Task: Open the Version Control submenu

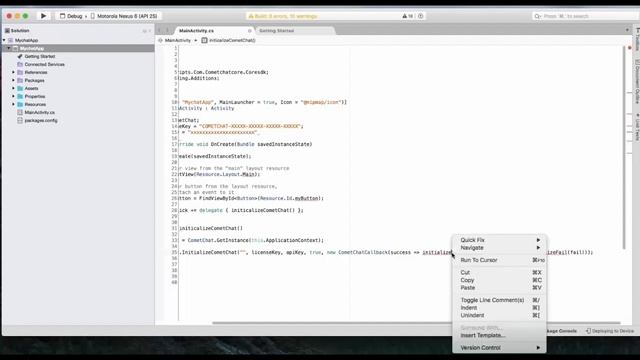Action: click(x=499, y=348)
